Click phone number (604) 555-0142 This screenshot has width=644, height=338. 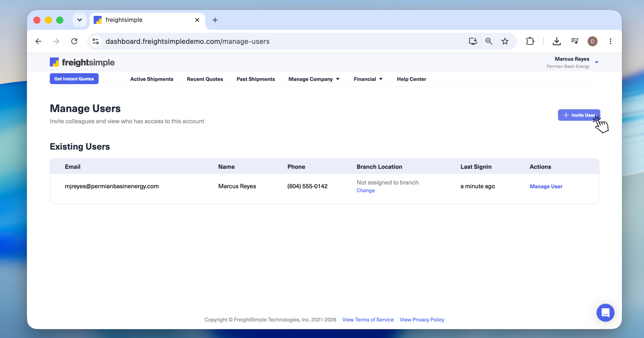pos(307,186)
